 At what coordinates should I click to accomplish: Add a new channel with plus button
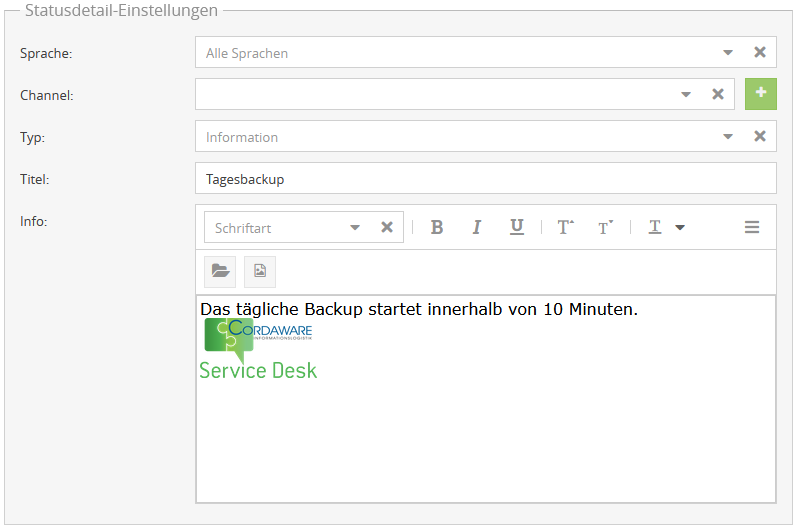coord(761,94)
